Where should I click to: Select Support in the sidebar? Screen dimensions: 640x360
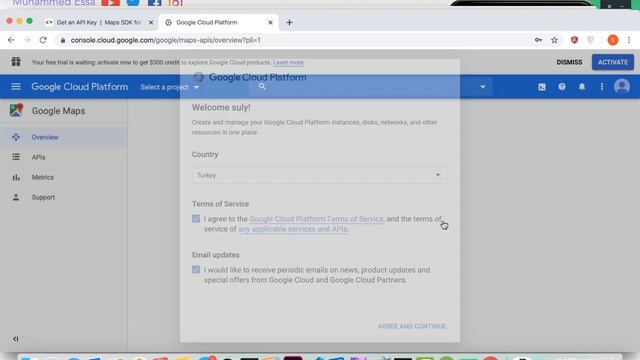click(x=64, y=197)
